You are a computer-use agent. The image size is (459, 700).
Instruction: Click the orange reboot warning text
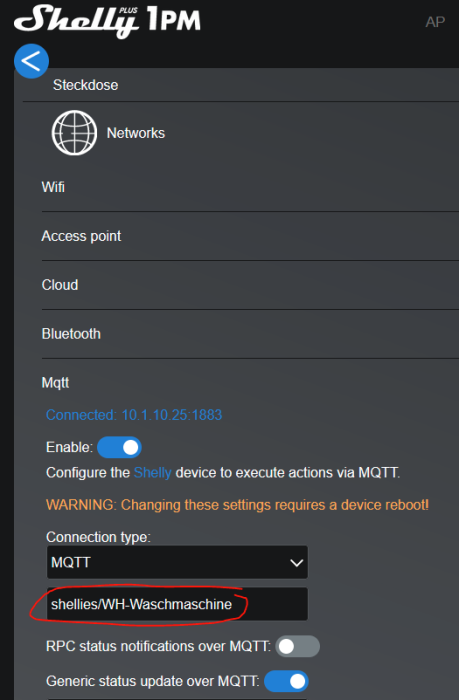(238, 505)
